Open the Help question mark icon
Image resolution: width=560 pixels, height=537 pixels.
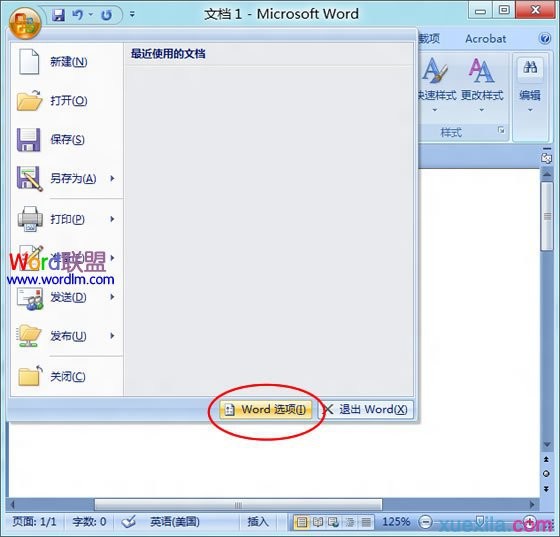(x=545, y=38)
